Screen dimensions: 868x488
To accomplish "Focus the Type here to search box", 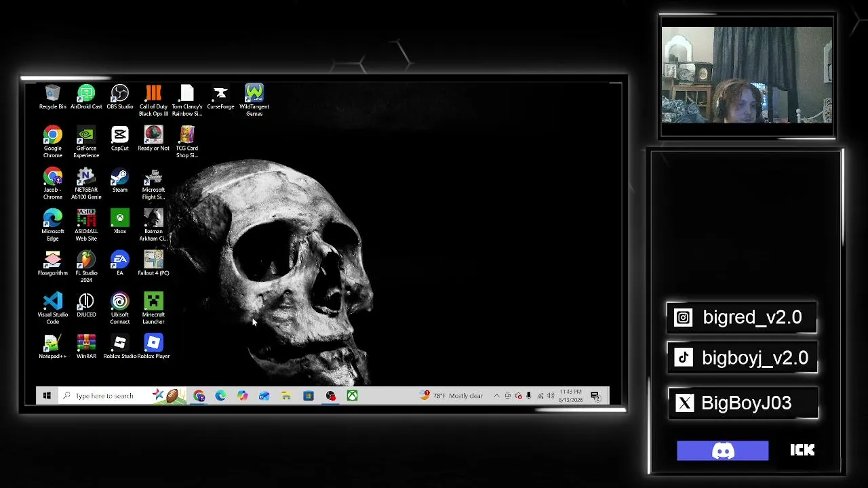I will coord(122,396).
